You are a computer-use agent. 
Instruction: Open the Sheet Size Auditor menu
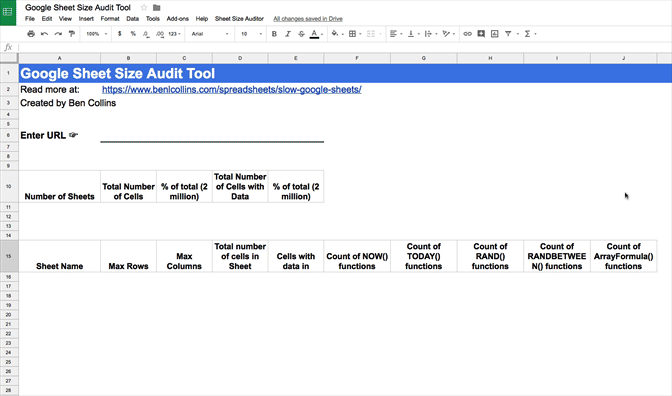click(x=239, y=19)
